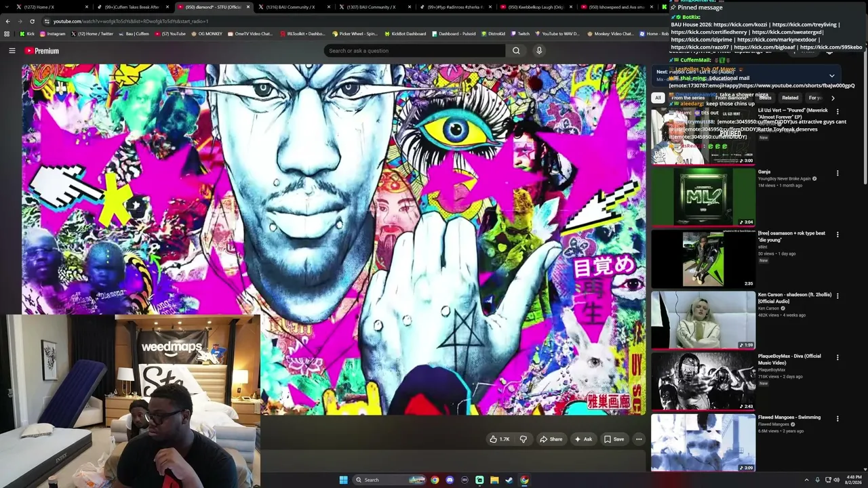868x488 pixels.
Task: Open options for Flawed Mangoes Swimming video
Action: point(837,418)
